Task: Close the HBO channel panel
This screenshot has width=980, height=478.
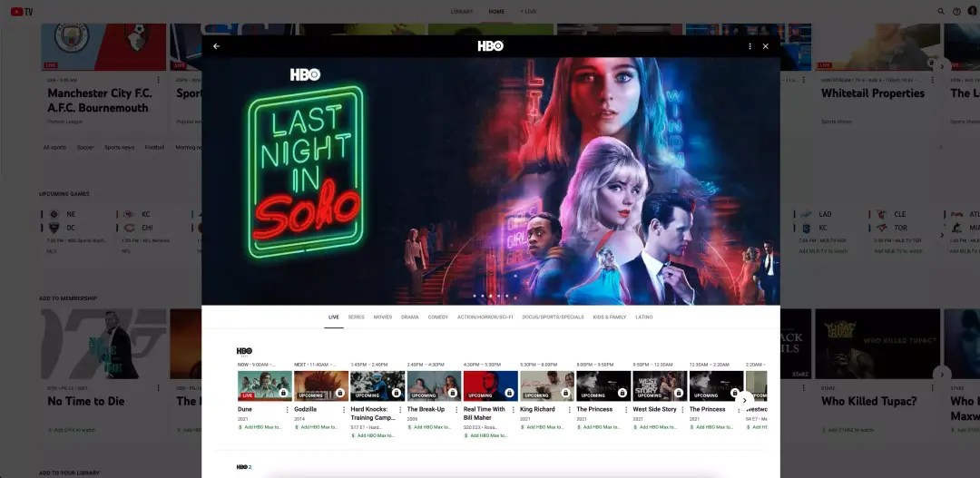Action: click(x=766, y=46)
